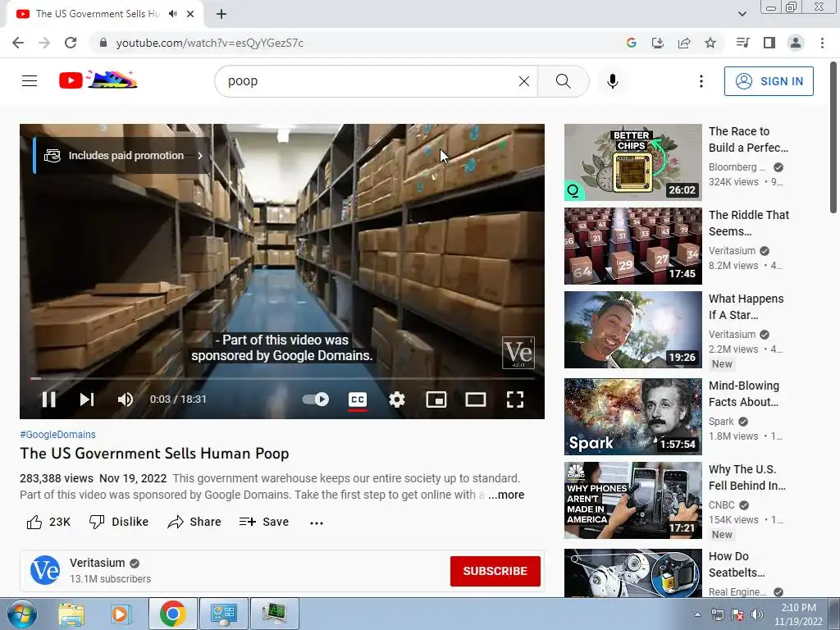The image size is (840, 630).
Task: Save the video to a playlist
Action: [x=264, y=522]
